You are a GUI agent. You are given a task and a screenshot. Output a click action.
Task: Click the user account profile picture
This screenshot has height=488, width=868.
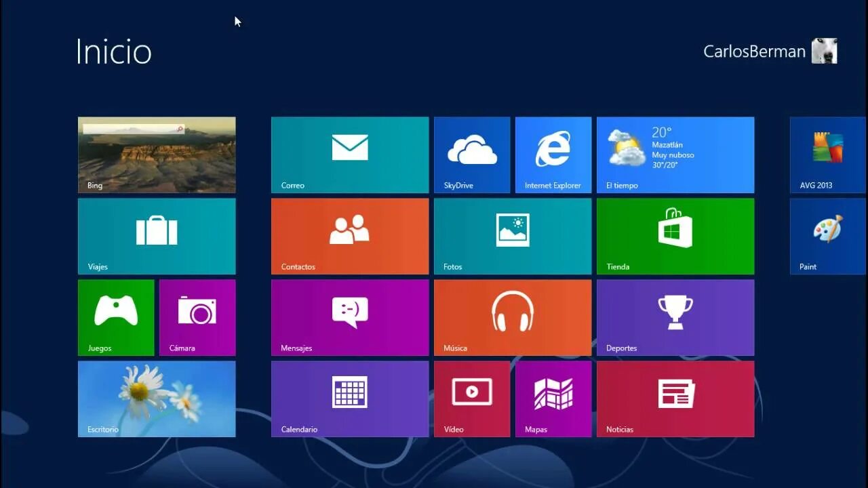(x=825, y=51)
